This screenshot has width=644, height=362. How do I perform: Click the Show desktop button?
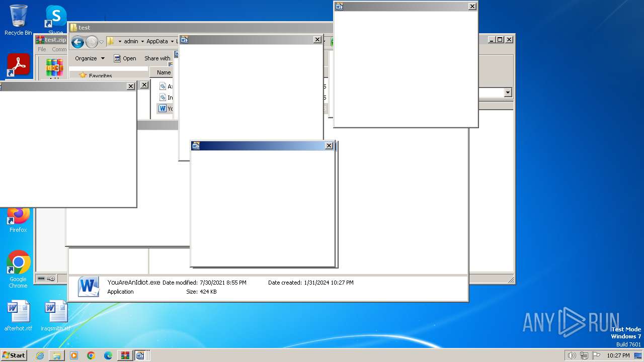click(639, 355)
